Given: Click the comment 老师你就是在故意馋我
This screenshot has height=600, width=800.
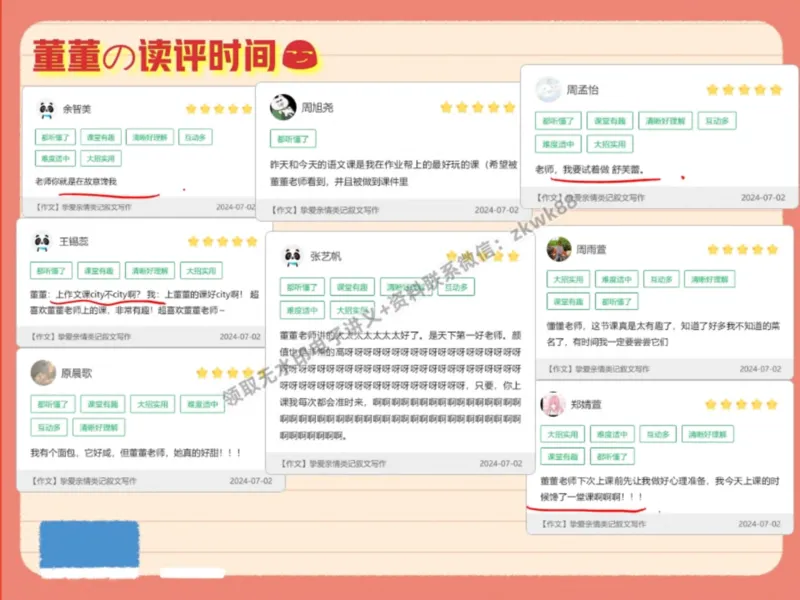Looking at the screenshot, I should 76,181.
